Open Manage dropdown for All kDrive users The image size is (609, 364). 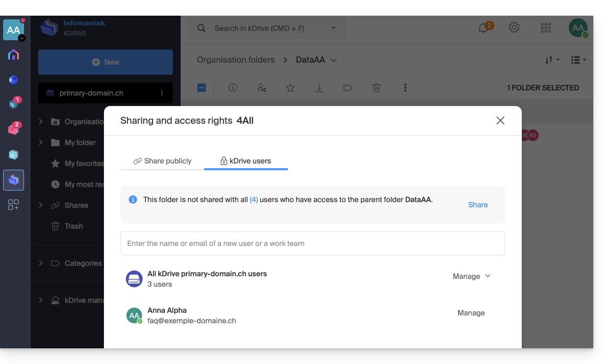coord(471,276)
